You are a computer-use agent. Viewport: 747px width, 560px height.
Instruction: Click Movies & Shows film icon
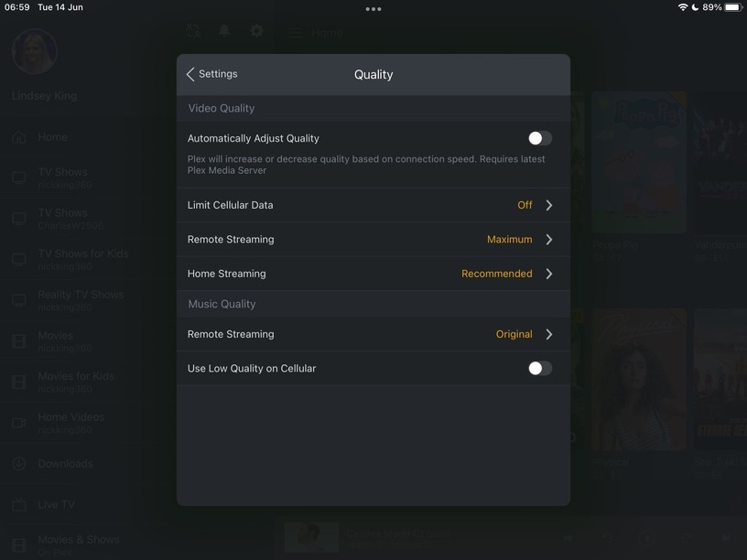19,545
